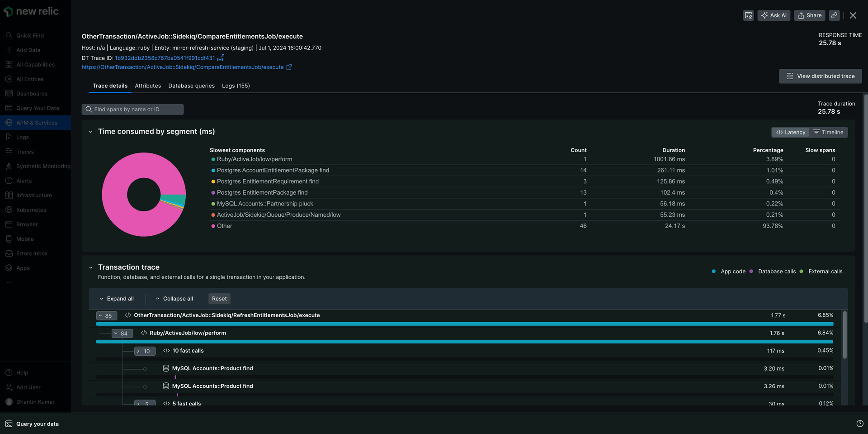Toggle the Database calls legend item

773,271
